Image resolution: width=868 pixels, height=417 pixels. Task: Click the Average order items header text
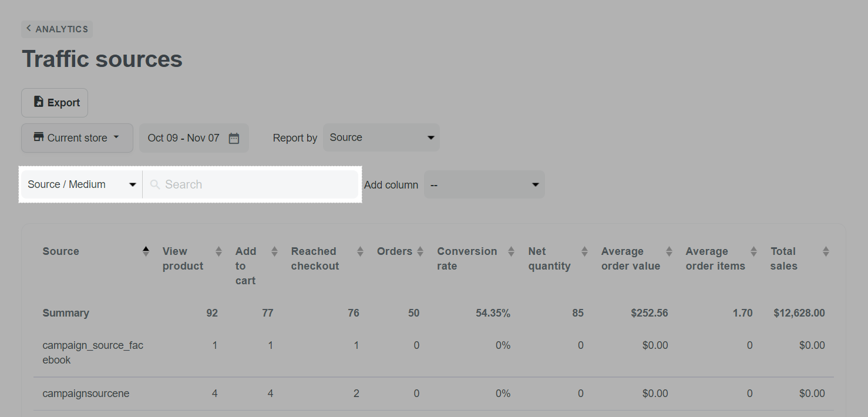pyautogui.click(x=715, y=258)
